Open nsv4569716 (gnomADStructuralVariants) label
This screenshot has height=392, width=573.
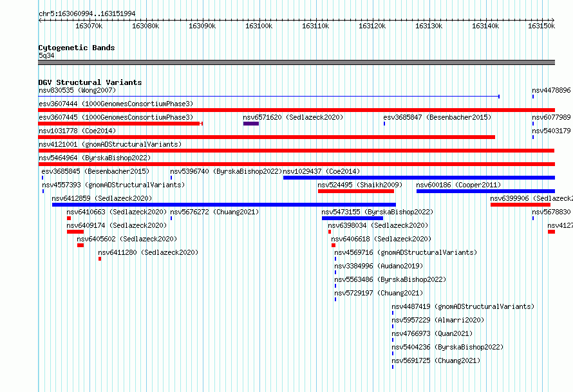coord(406,252)
